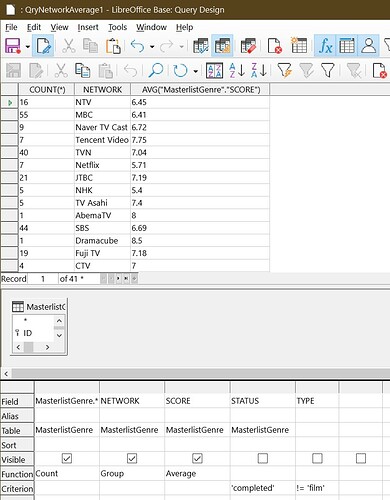Click the Refresh data icon
This screenshot has width=390, height=500.
(180, 70)
